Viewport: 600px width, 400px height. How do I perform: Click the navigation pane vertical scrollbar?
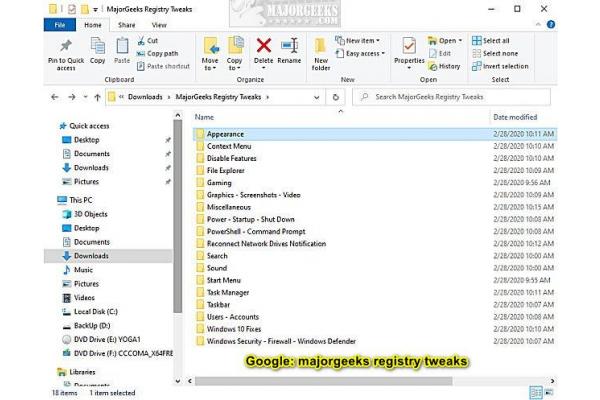[178, 216]
